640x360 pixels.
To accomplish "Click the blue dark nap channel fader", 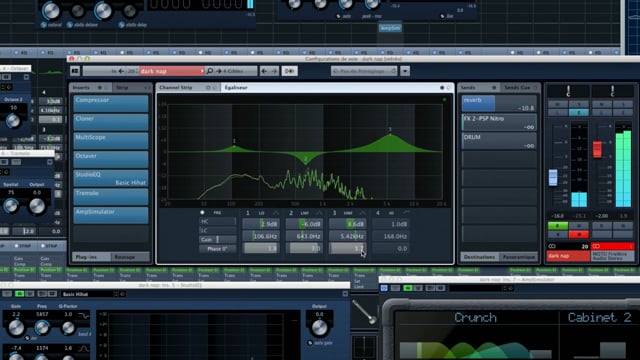I will (553, 178).
